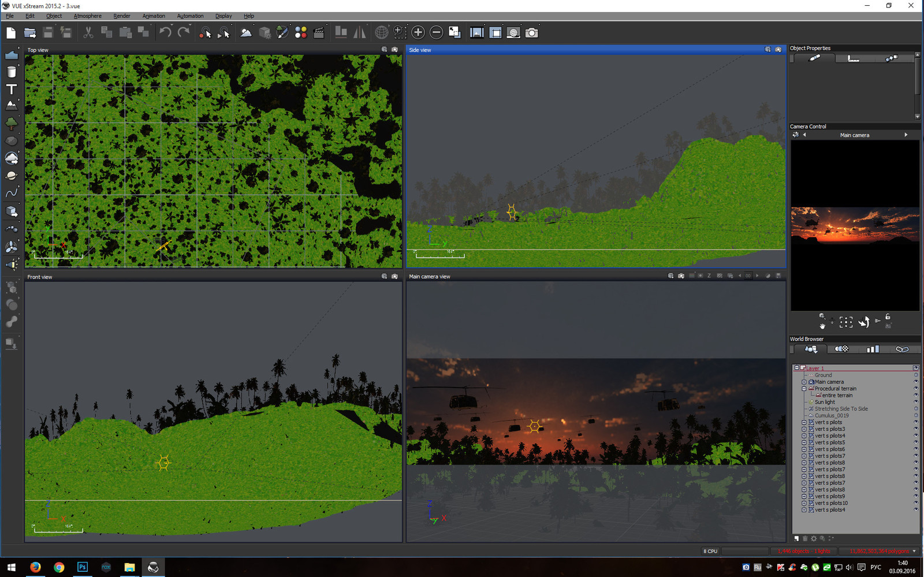Click the clapperboard animation icon

point(319,33)
